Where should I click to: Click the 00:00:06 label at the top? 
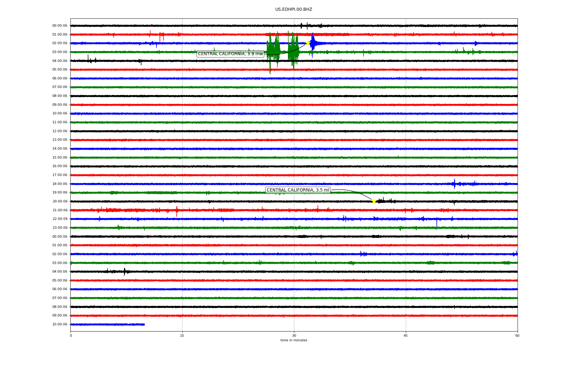[x=60, y=26]
